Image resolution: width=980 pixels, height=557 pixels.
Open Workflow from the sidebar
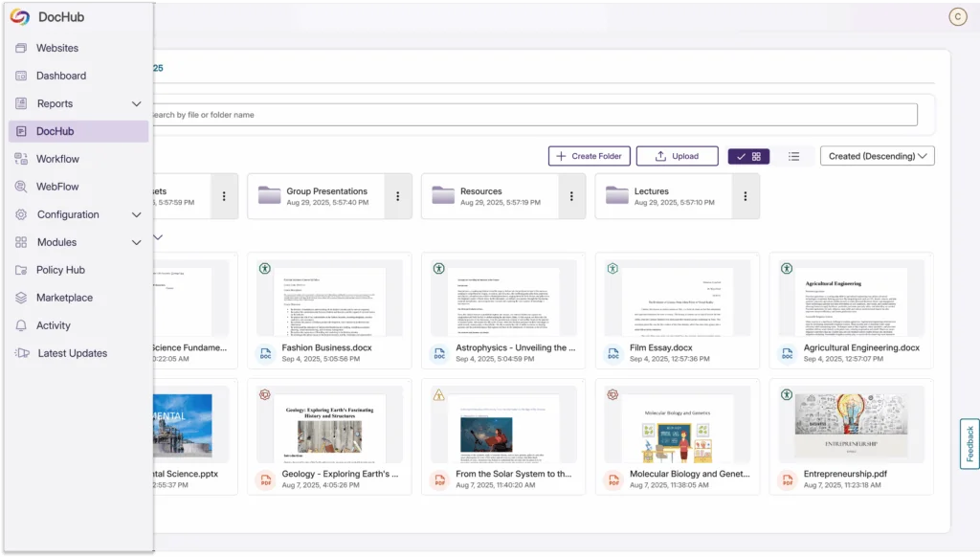(57, 159)
